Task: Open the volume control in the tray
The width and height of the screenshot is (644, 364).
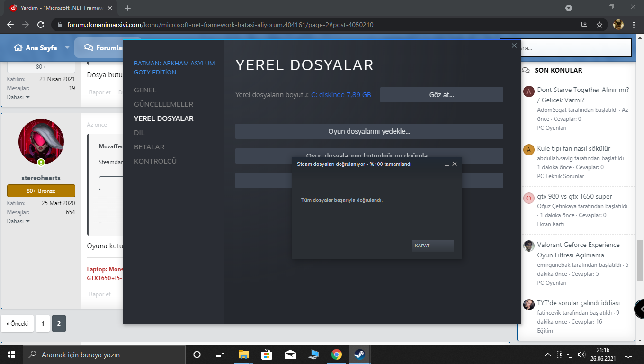Action: (x=581, y=355)
